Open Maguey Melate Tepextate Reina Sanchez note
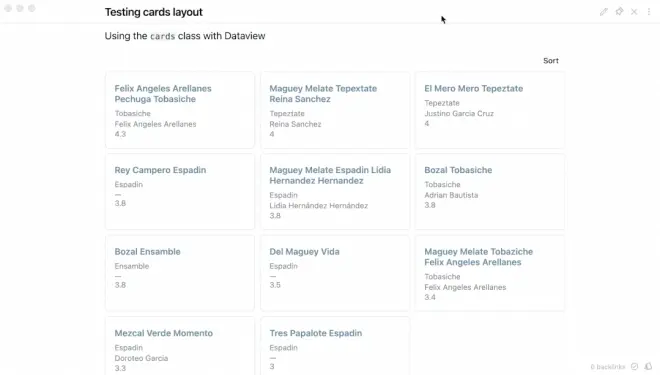The width and height of the screenshot is (660, 375). click(x=323, y=93)
